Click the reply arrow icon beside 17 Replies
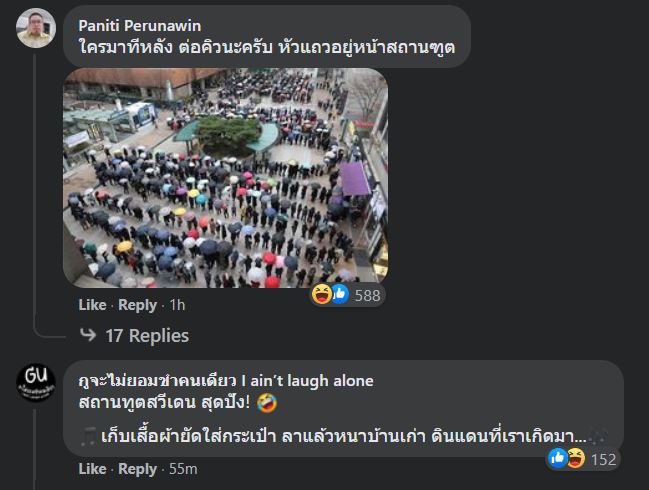The image size is (649, 490). (x=88, y=335)
